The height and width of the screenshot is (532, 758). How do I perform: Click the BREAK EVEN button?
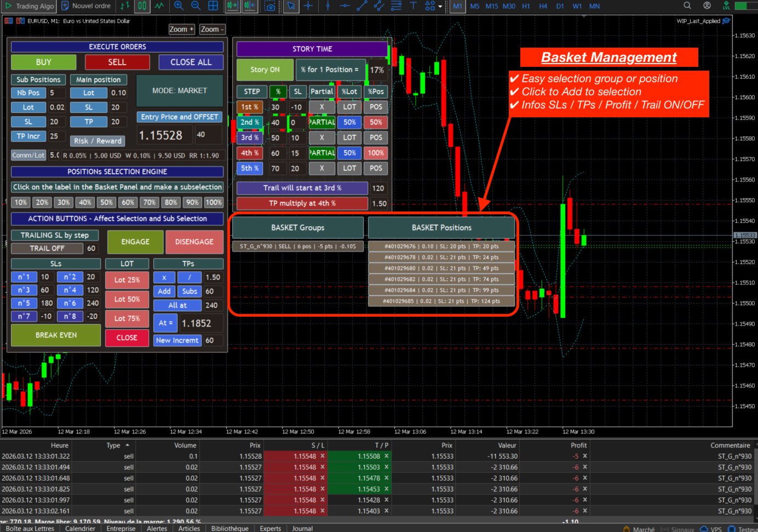coord(56,335)
